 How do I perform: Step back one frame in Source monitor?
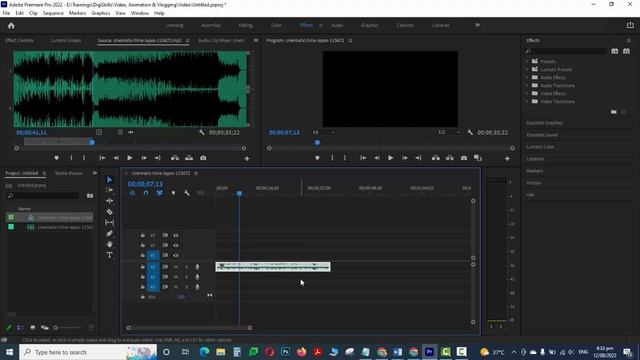point(116,158)
